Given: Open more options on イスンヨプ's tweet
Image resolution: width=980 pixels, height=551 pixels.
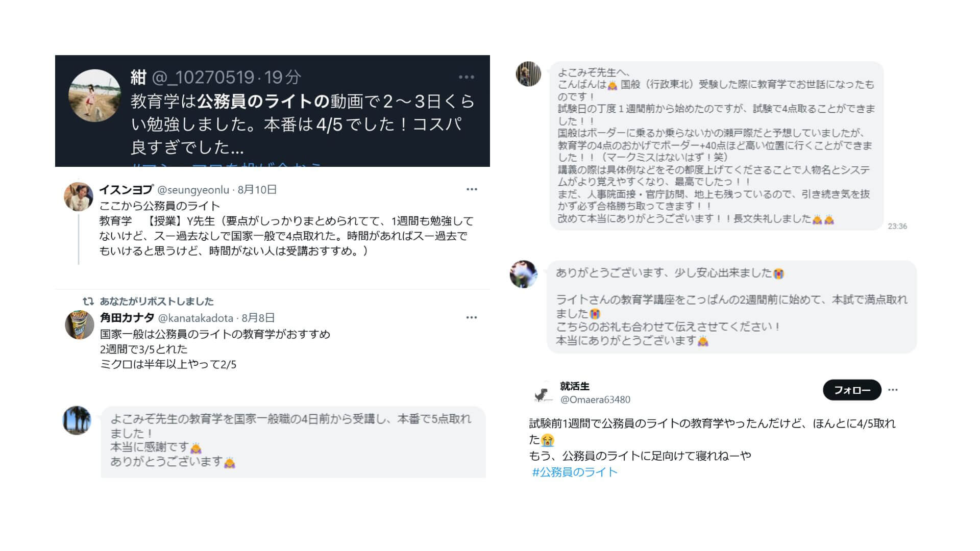Looking at the screenshot, I should point(472,190).
